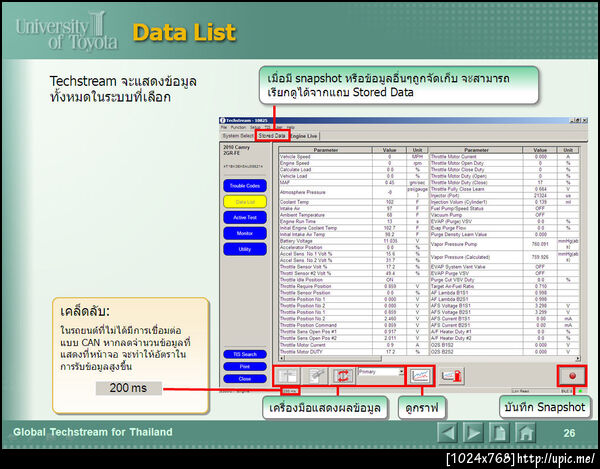Click the table layout view icon
This screenshot has width=600, height=469.
pyautogui.click(x=287, y=376)
